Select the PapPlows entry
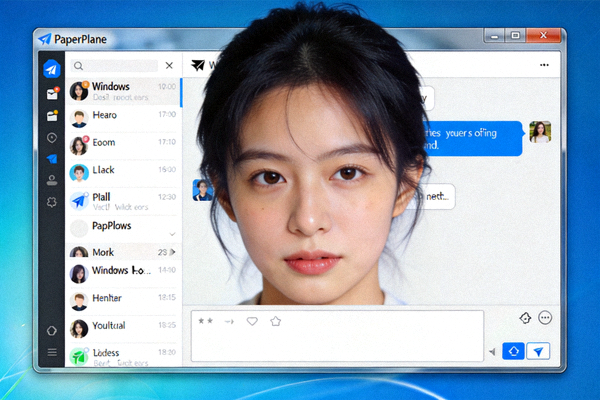Image resolution: width=600 pixels, height=400 pixels. click(x=123, y=229)
